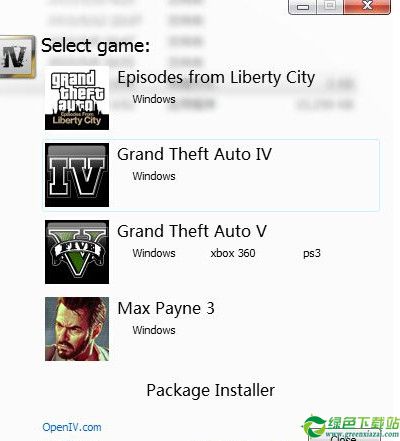Select the Grand Theft Auto IV title

195,154
